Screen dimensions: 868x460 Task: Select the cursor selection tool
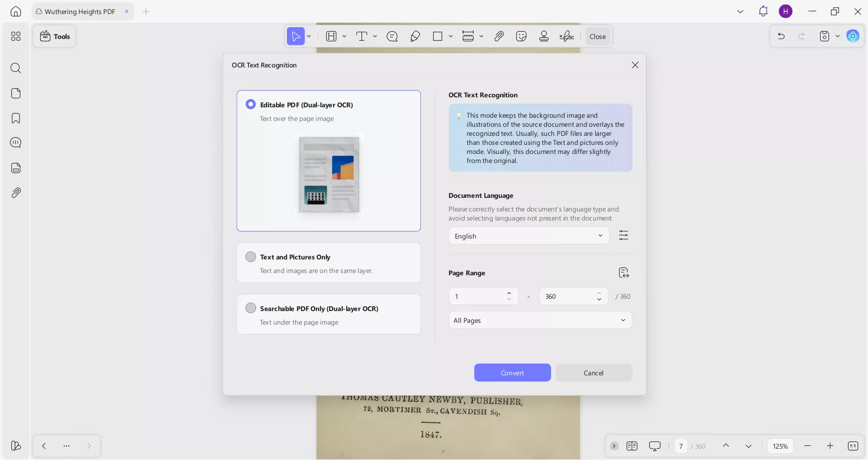pos(296,36)
